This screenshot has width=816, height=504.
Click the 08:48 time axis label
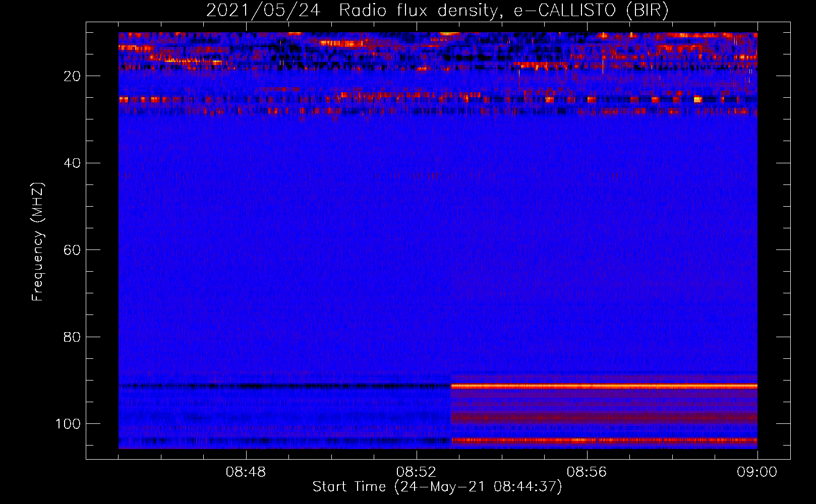point(246,472)
